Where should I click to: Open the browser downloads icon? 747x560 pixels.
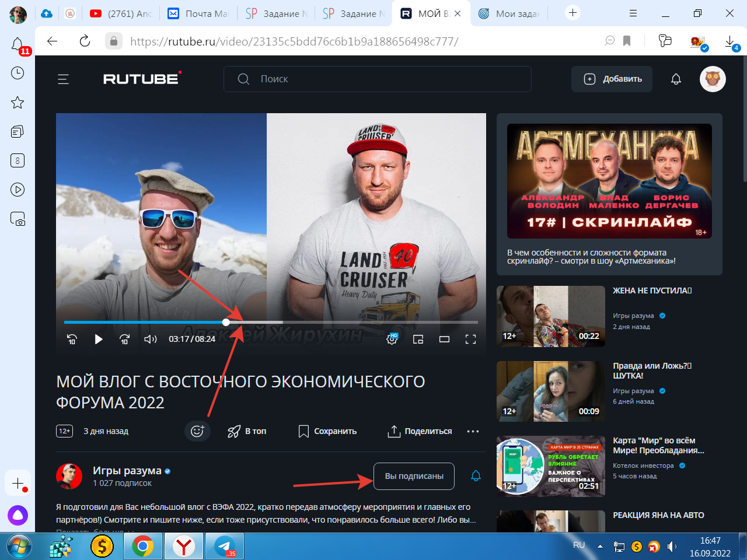click(730, 42)
